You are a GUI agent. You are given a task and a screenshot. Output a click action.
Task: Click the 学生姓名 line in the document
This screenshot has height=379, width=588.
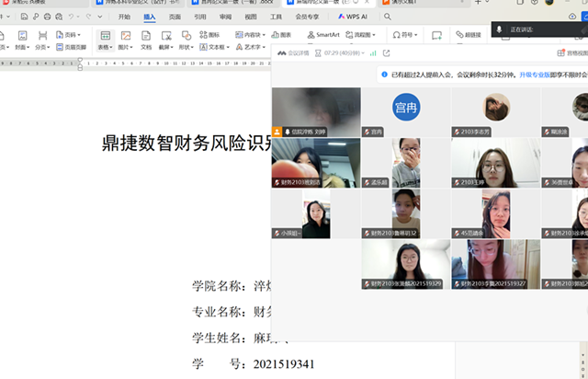point(232,338)
